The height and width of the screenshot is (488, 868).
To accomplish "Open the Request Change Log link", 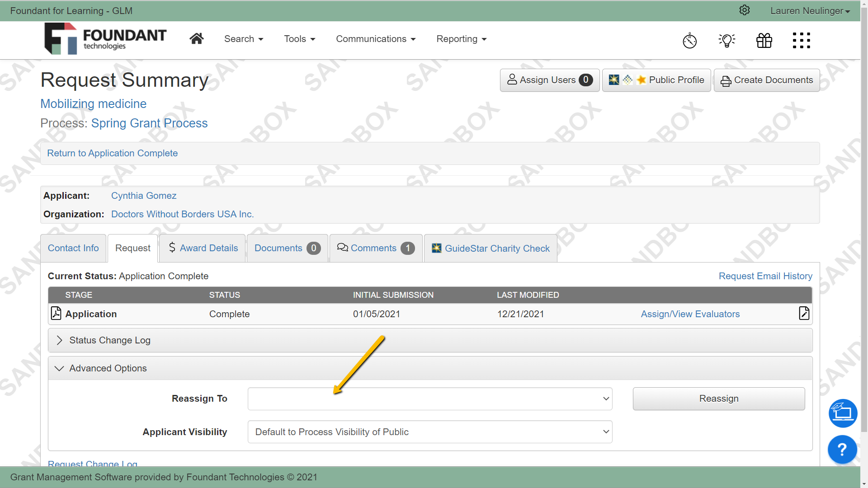I will point(93,463).
